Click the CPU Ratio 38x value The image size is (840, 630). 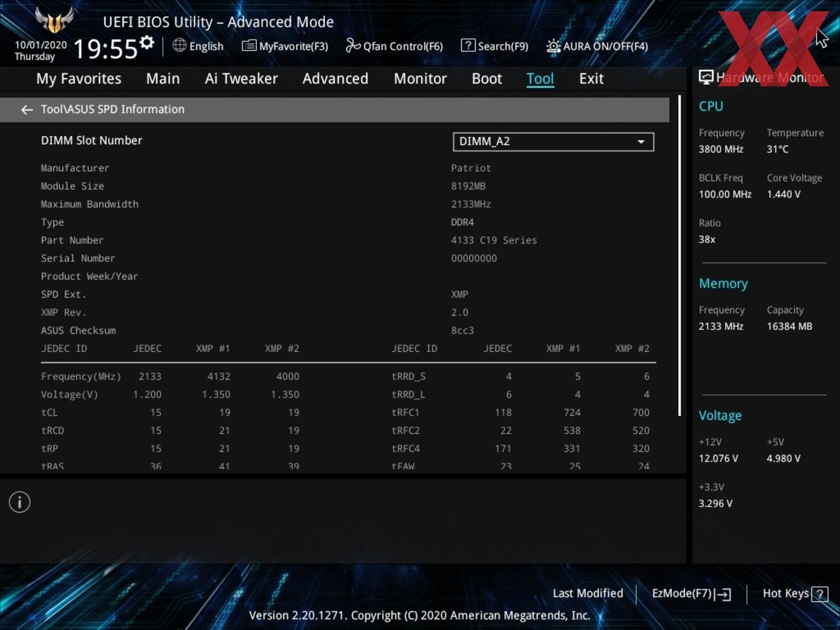pyautogui.click(x=707, y=239)
